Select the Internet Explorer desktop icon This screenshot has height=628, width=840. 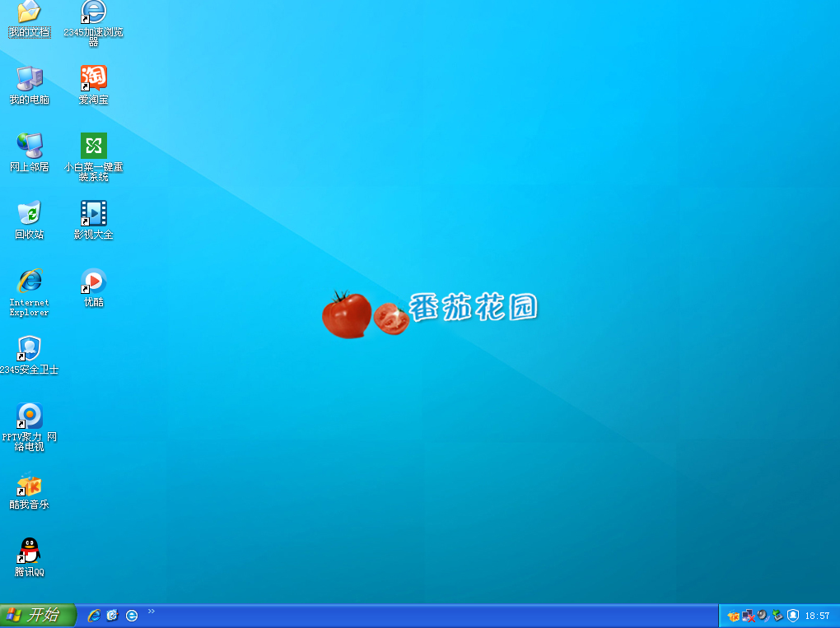click(30, 293)
